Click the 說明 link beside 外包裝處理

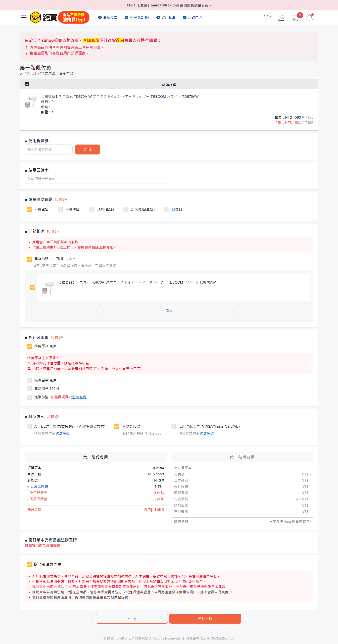pos(54,338)
